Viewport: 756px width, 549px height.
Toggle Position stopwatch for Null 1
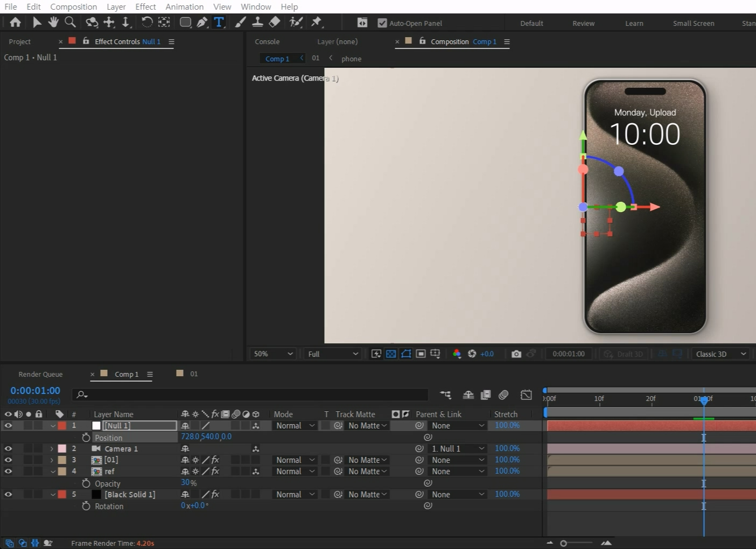coord(86,438)
